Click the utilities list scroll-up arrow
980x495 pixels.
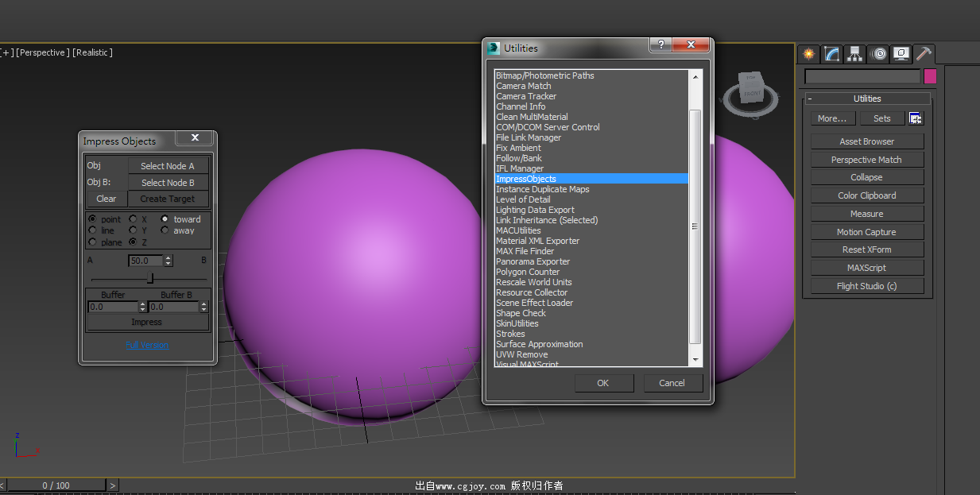coord(695,76)
